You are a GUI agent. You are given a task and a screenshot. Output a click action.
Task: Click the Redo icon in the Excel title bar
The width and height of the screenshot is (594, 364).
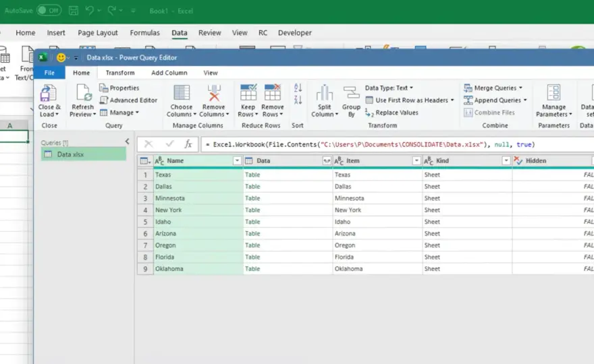coord(112,11)
